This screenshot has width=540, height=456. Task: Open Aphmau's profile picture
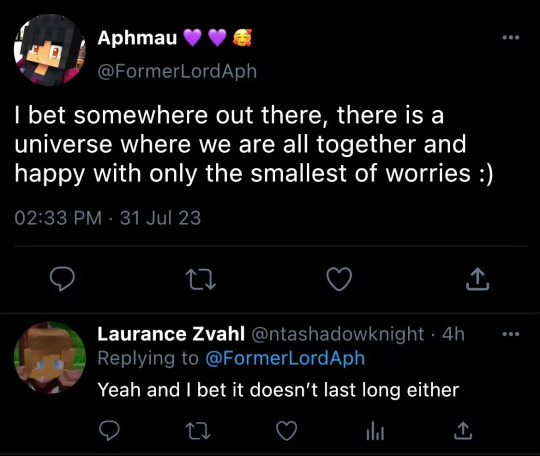click(50, 50)
